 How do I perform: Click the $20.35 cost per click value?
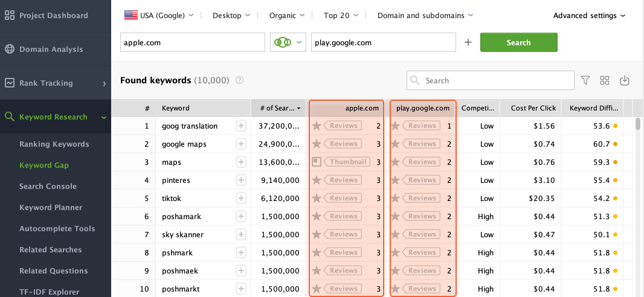(x=542, y=198)
